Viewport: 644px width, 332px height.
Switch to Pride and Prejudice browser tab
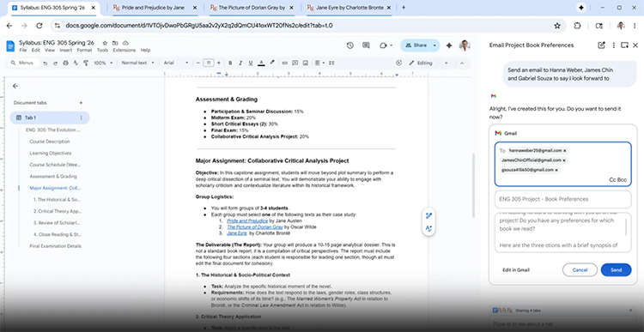coord(155,8)
